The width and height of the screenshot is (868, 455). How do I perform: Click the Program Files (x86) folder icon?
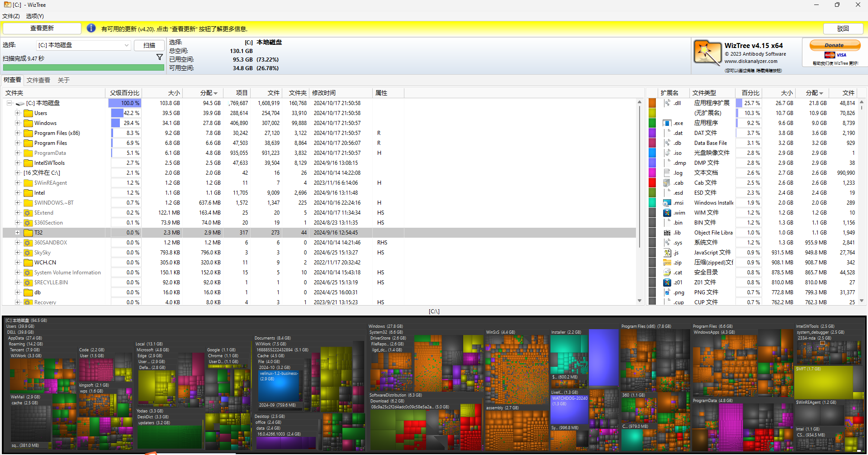click(x=28, y=133)
